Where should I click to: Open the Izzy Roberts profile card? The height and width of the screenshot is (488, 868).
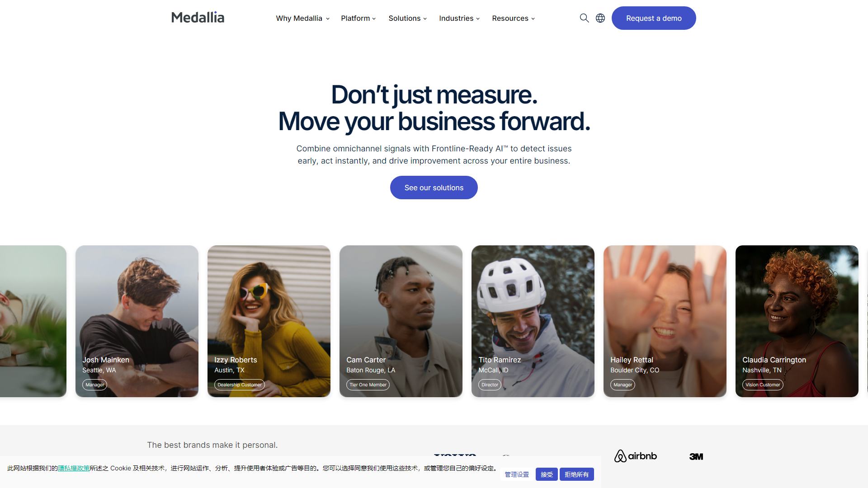coord(269,321)
